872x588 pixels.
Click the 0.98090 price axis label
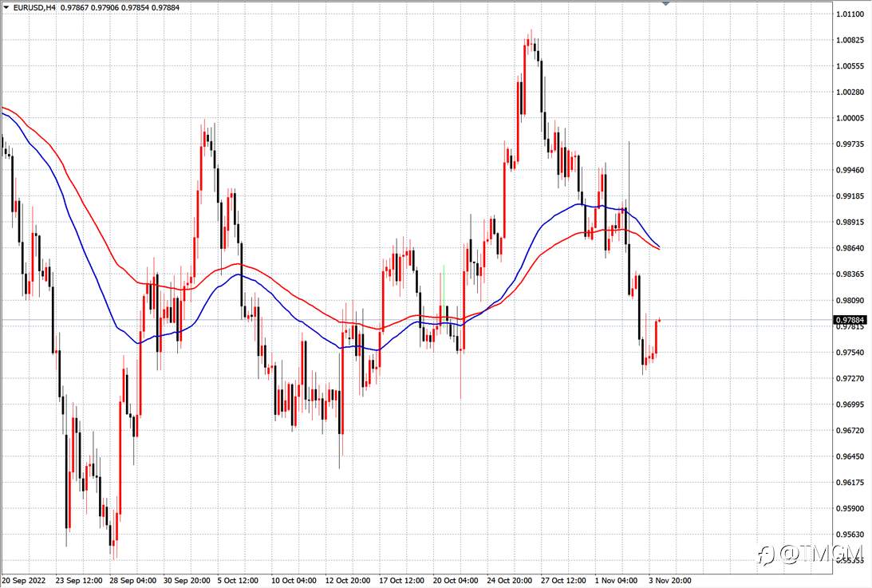(x=850, y=301)
